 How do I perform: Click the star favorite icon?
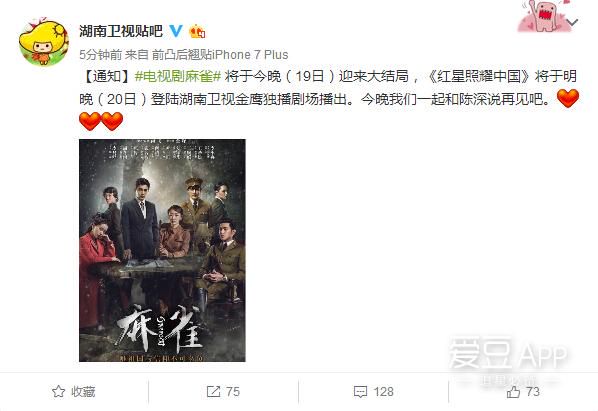[x=58, y=392]
